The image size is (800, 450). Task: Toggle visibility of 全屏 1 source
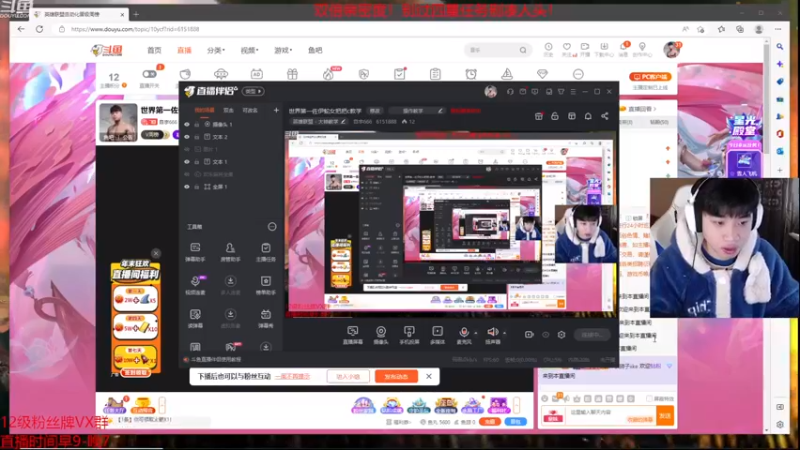[x=187, y=187]
